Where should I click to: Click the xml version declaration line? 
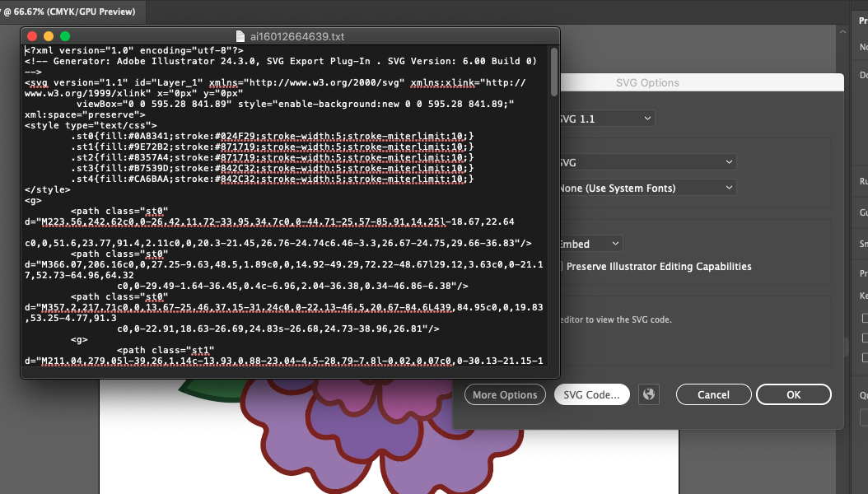pyautogui.click(x=134, y=50)
